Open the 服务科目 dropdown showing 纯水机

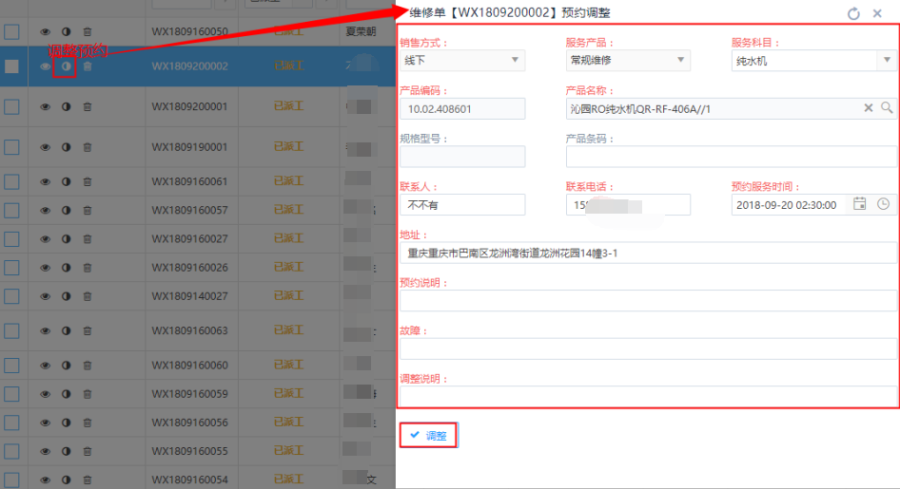tap(813, 61)
